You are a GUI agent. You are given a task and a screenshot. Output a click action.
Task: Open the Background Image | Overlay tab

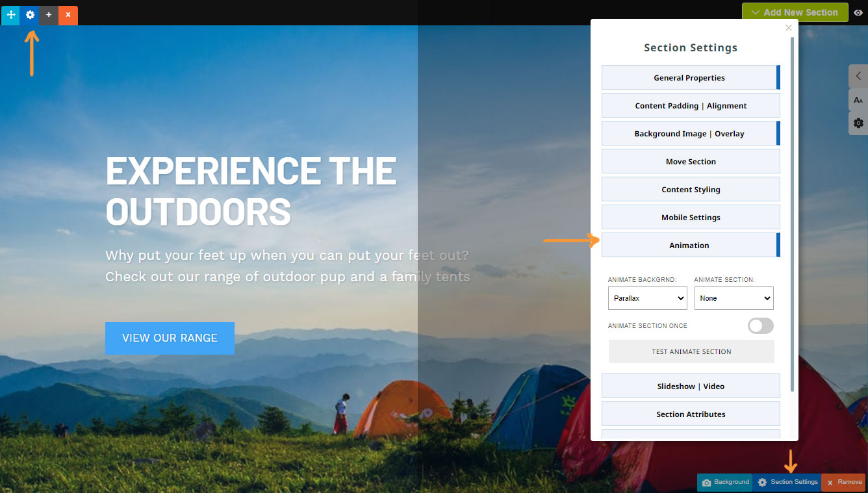pyautogui.click(x=691, y=133)
